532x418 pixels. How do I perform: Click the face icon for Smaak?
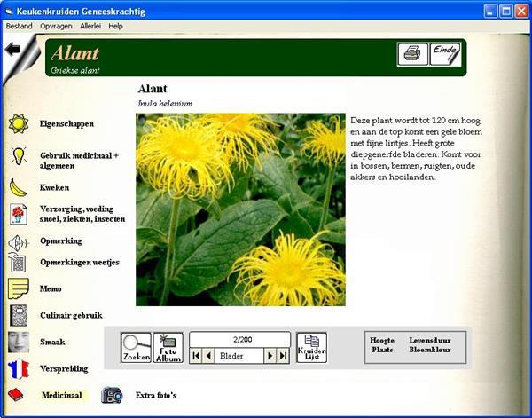(19, 342)
